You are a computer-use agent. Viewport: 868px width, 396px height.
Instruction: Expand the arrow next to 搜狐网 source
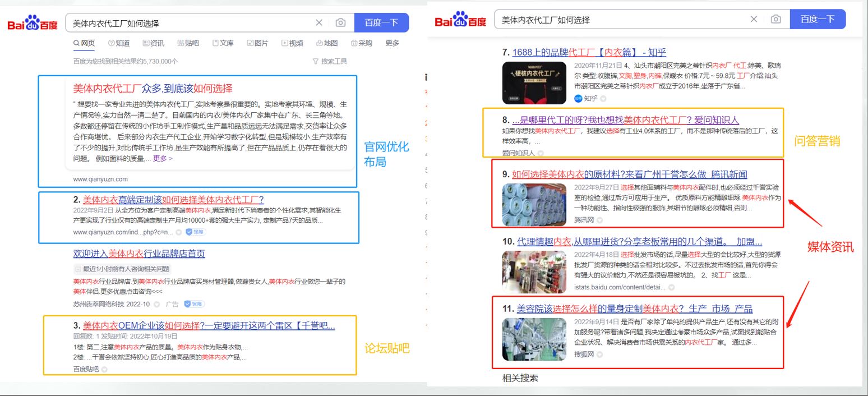tap(600, 354)
